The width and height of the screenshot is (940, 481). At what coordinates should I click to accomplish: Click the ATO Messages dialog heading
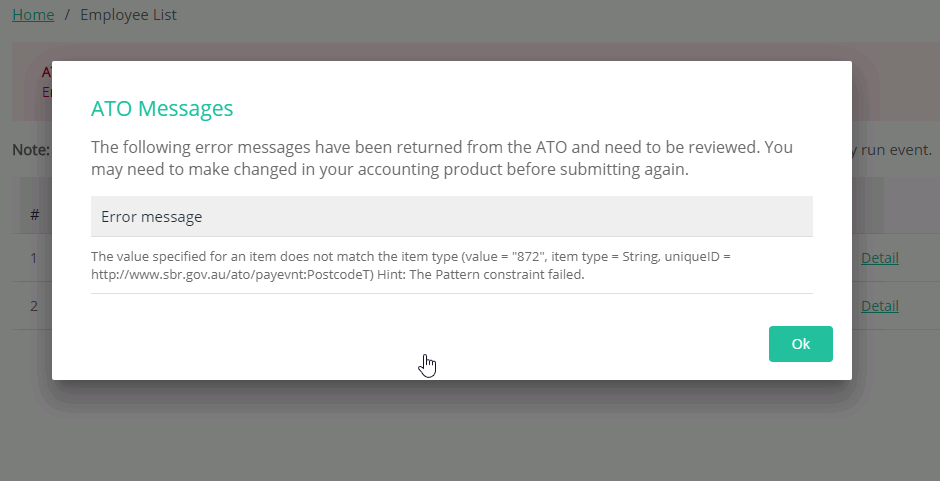point(162,109)
